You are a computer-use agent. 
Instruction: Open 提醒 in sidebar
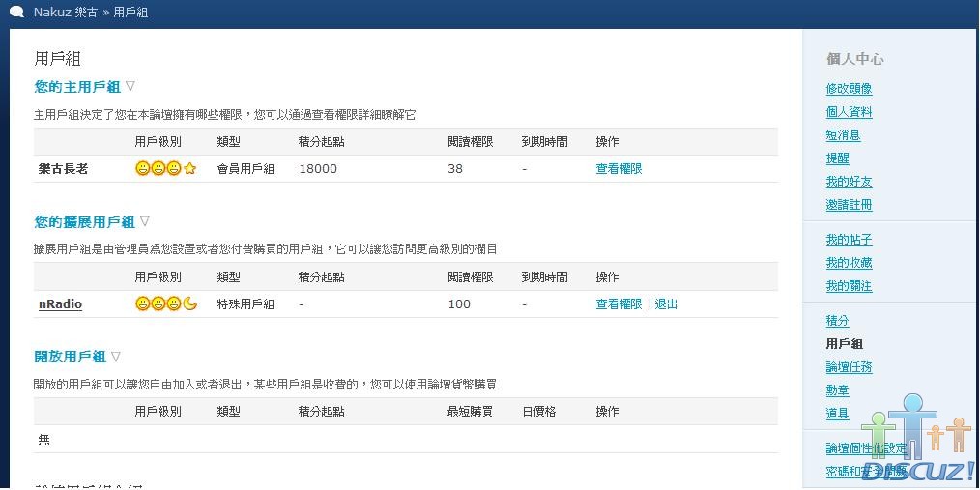tap(838, 159)
